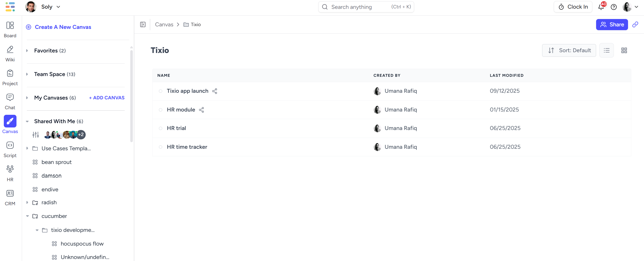Open the HR trial canvas
The image size is (644, 261).
[176, 128]
